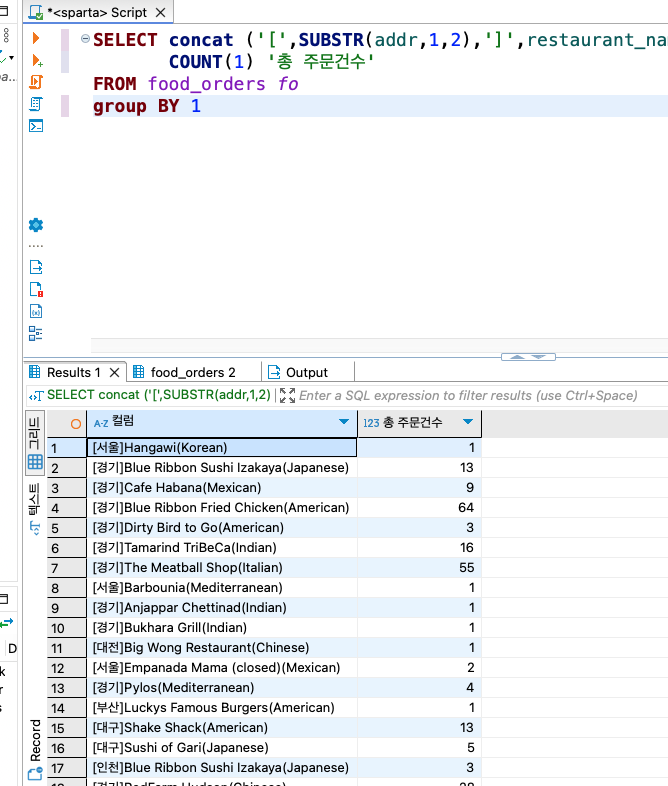Image resolution: width=668 pixels, height=786 pixels.
Task: Click the expand filter panel icon
Action: (287, 396)
